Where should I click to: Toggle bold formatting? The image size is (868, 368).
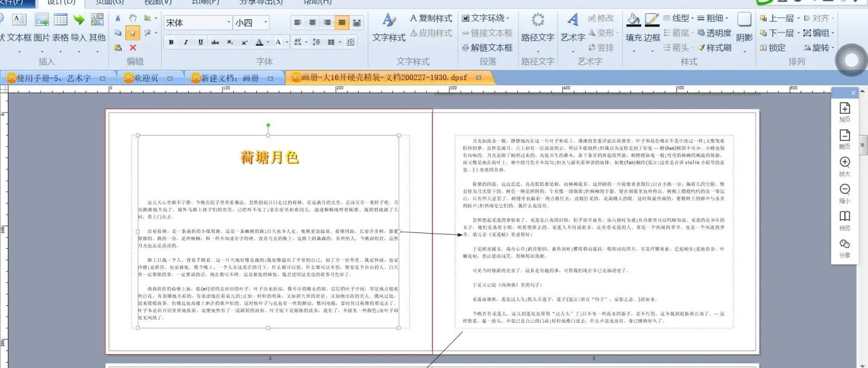click(171, 42)
